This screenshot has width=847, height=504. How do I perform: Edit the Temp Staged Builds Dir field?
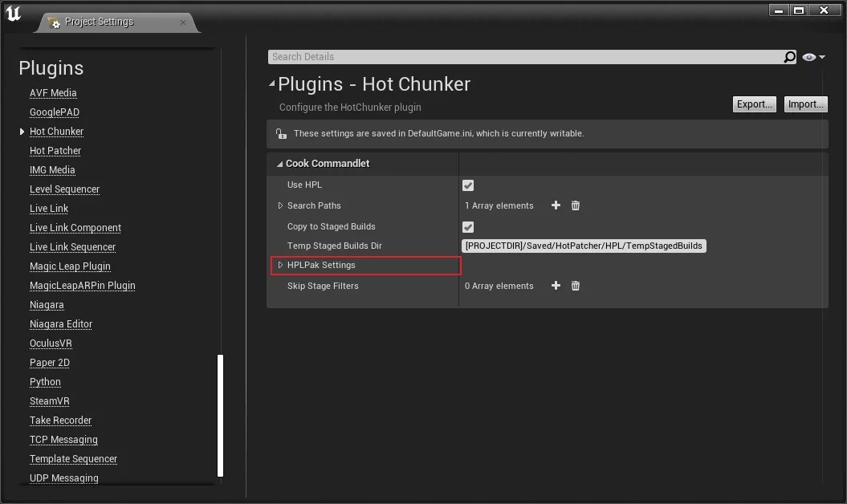[584, 246]
